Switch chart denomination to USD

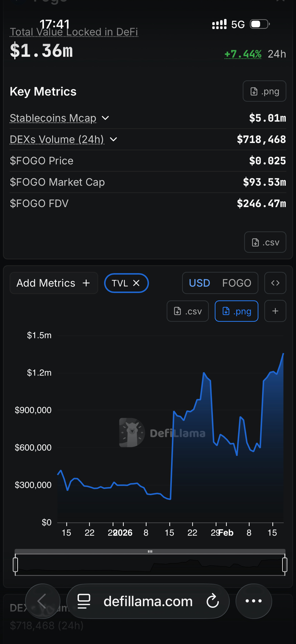199,283
